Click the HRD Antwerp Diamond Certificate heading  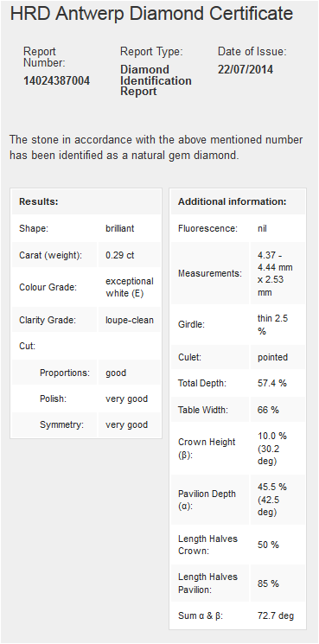pos(151,14)
